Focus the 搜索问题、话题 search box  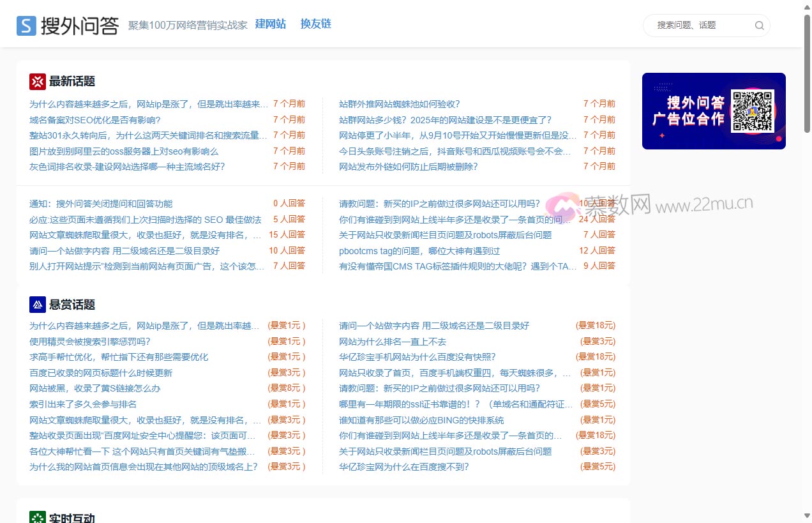coord(702,26)
